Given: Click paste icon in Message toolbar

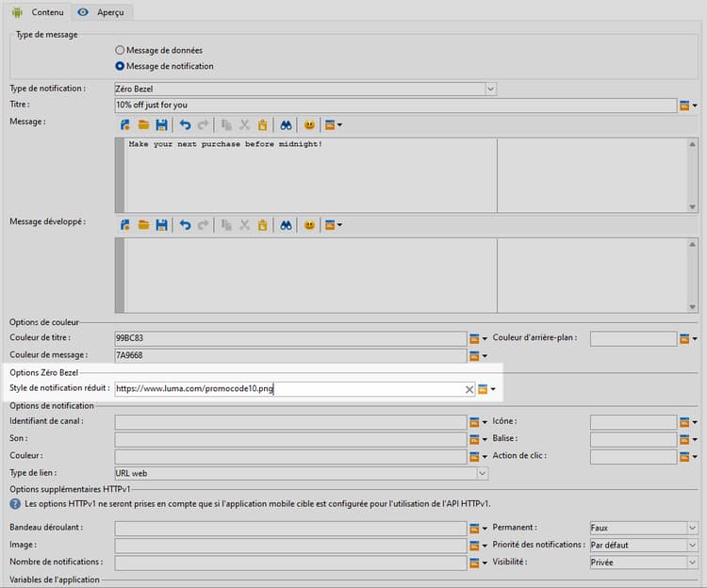Looking at the screenshot, I should [x=262, y=124].
